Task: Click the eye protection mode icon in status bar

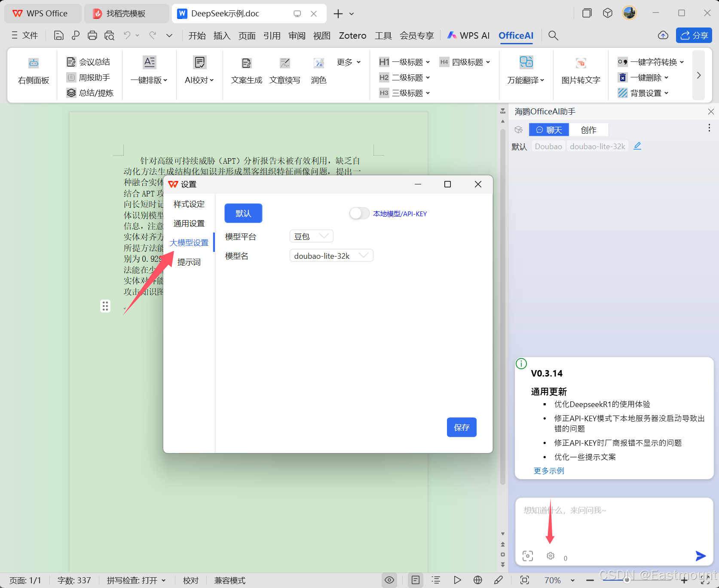Action: point(389,580)
